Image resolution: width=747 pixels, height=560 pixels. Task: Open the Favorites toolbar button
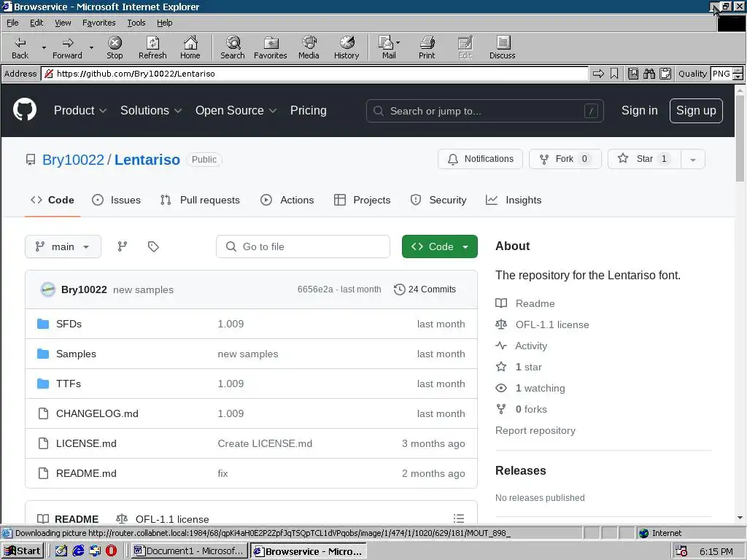[x=270, y=47]
